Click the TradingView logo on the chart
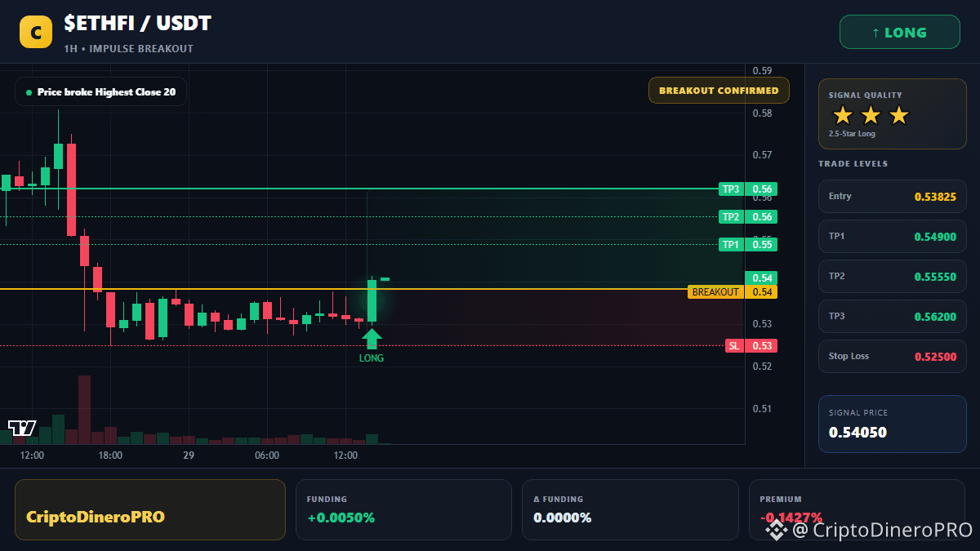The image size is (980, 551). tap(22, 428)
